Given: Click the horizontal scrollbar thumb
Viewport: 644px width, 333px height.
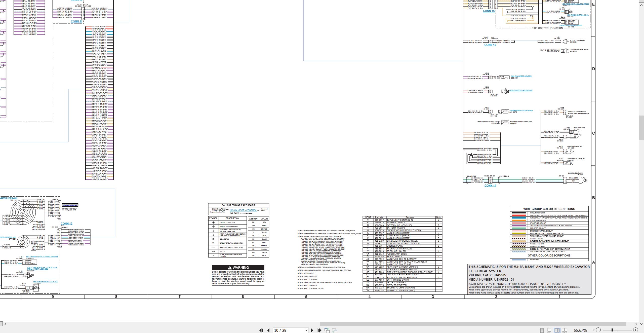Looking at the screenshot, I should (x=473, y=324).
